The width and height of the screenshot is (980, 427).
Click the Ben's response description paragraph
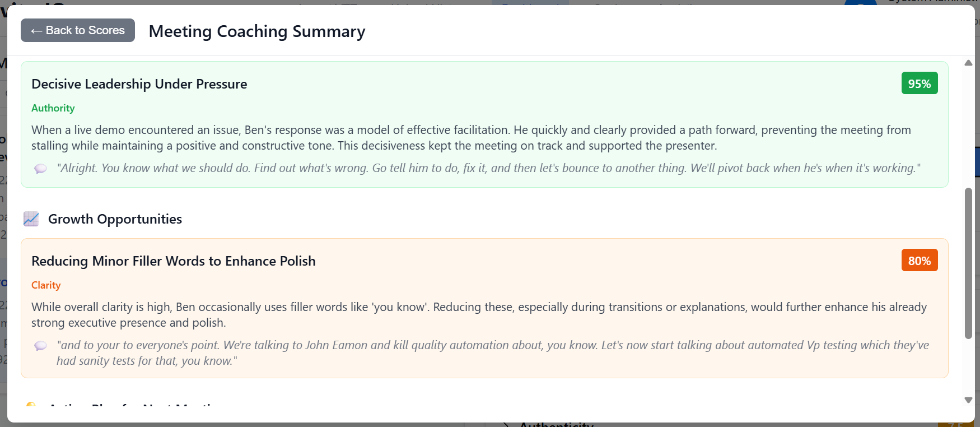[x=471, y=138]
